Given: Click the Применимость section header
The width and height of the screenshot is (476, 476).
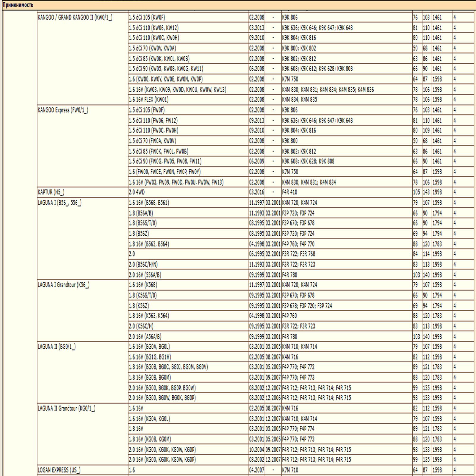Looking at the screenshot, I should (18, 5).
